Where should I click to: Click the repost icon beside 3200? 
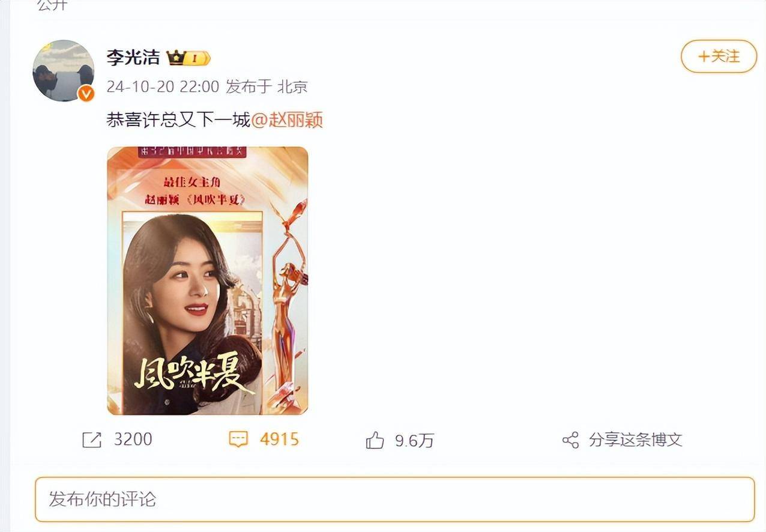92,440
